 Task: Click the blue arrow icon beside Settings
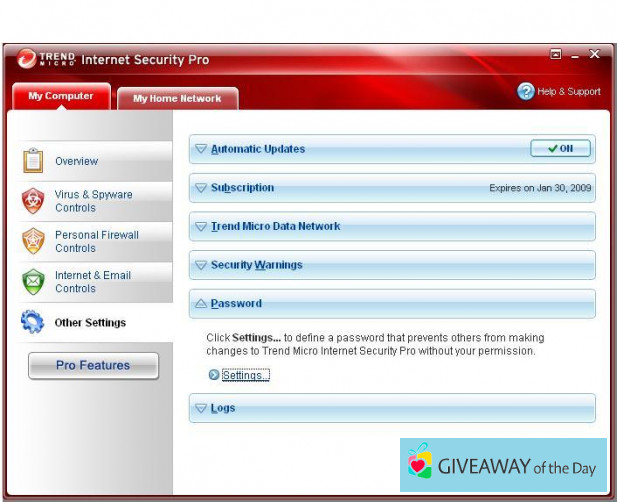tap(213, 375)
